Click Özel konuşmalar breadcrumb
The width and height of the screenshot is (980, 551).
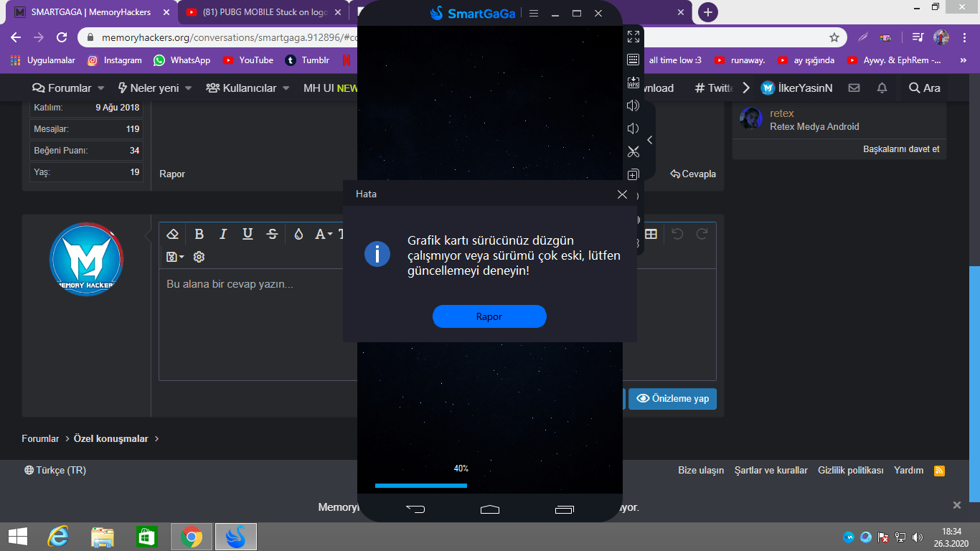tap(111, 438)
